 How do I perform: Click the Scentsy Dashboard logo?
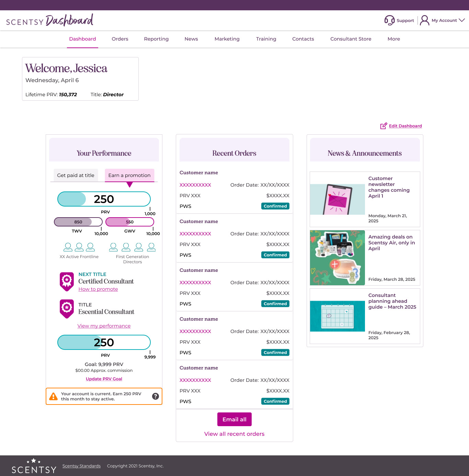pyautogui.click(x=50, y=21)
